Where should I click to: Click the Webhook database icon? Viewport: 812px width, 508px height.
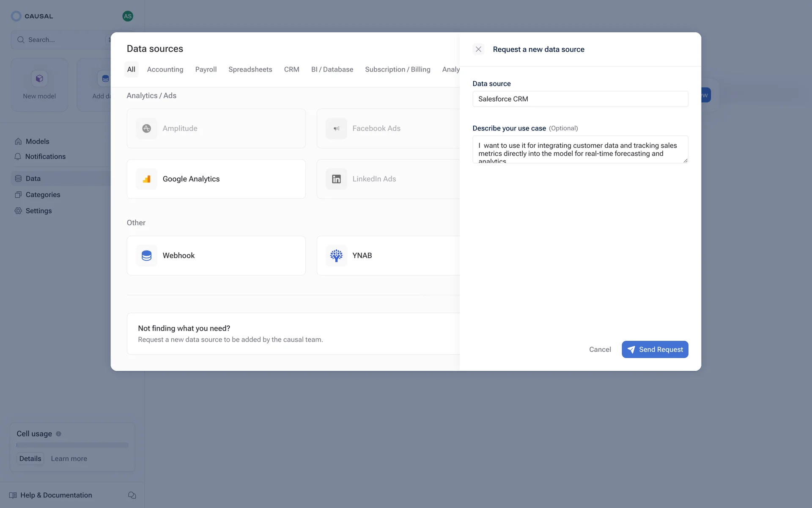(x=146, y=256)
